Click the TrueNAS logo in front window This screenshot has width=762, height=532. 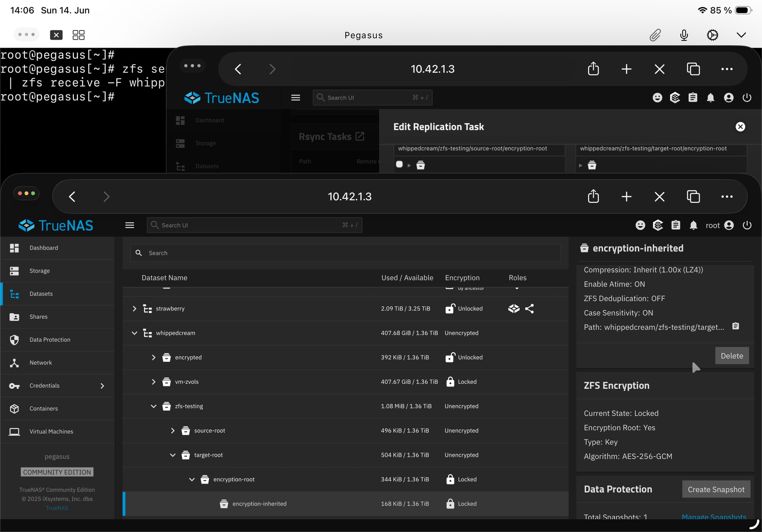tap(56, 225)
